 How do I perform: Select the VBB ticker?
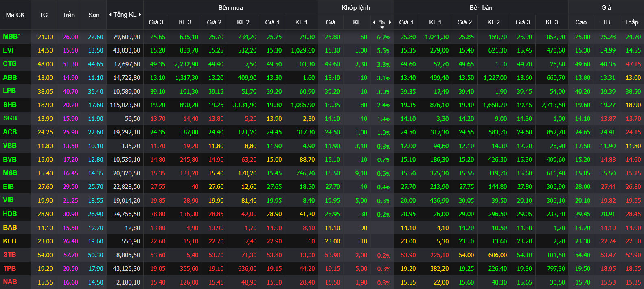[10, 146]
